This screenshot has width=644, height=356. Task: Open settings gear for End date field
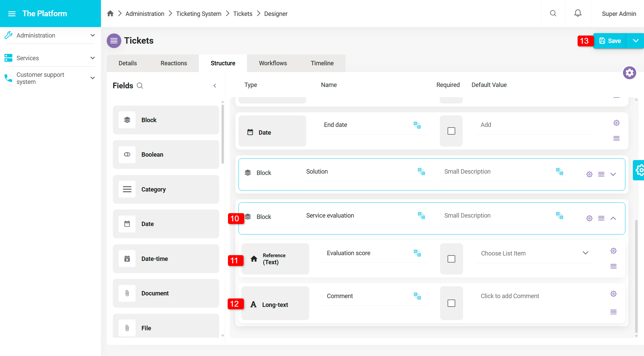coord(616,123)
